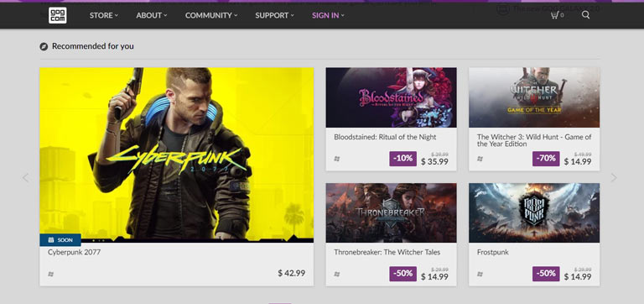Click the -10% discount badge for Bloodstained
Screen dimensions: 644x304
coord(402,159)
